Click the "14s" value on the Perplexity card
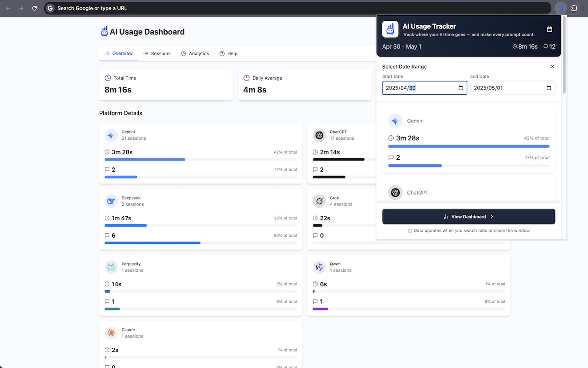 click(117, 284)
